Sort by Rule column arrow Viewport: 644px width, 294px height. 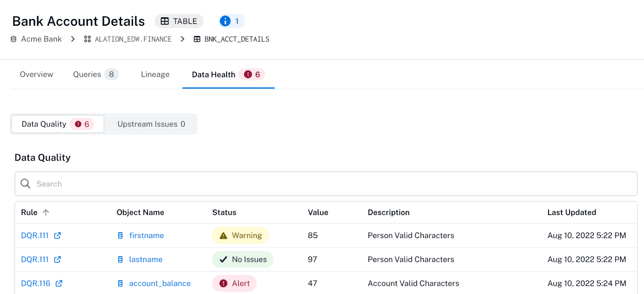coord(46,212)
